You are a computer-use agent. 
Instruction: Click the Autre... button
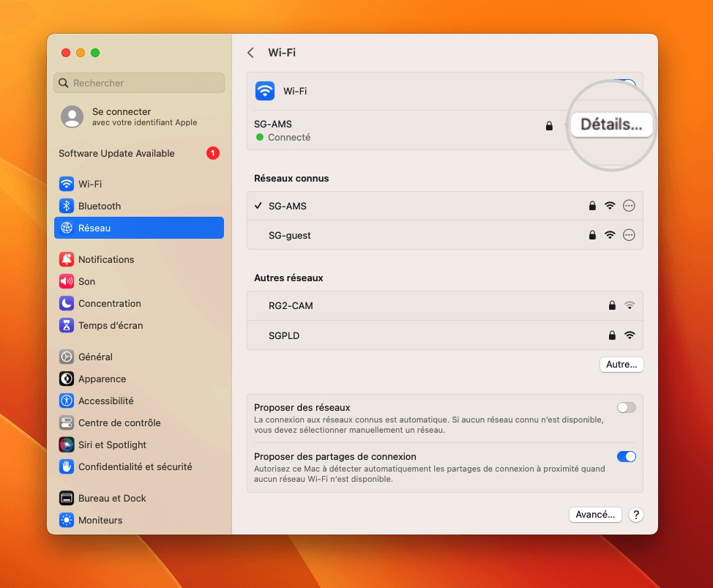(621, 364)
